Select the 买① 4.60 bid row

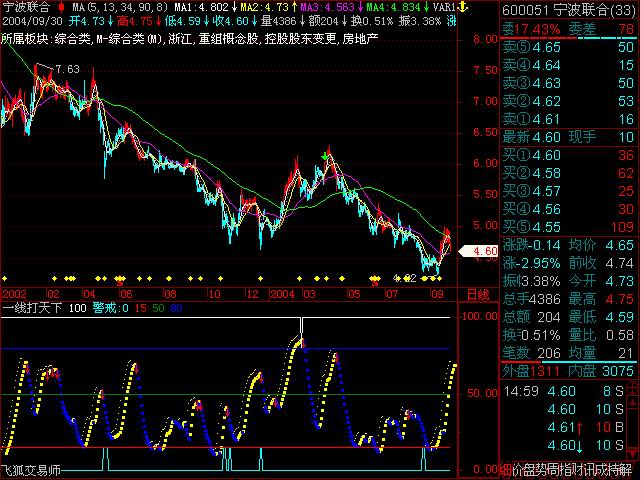pos(568,155)
